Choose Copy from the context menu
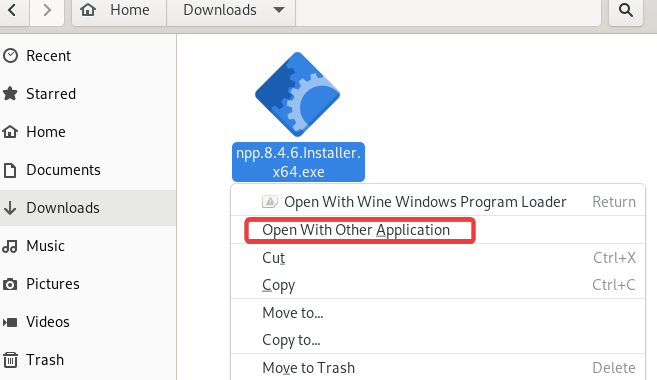This screenshot has height=380, width=657. tap(438, 285)
